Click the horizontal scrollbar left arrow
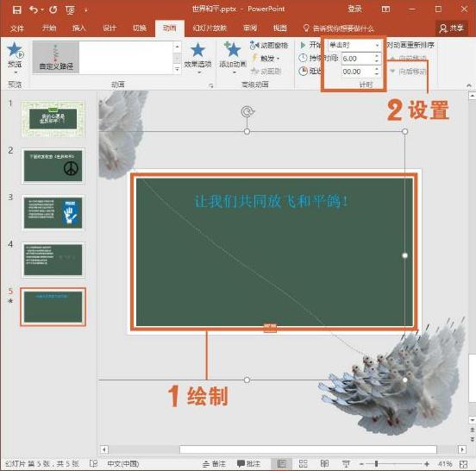Viewport: 476px width, 471px height. (104, 449)
